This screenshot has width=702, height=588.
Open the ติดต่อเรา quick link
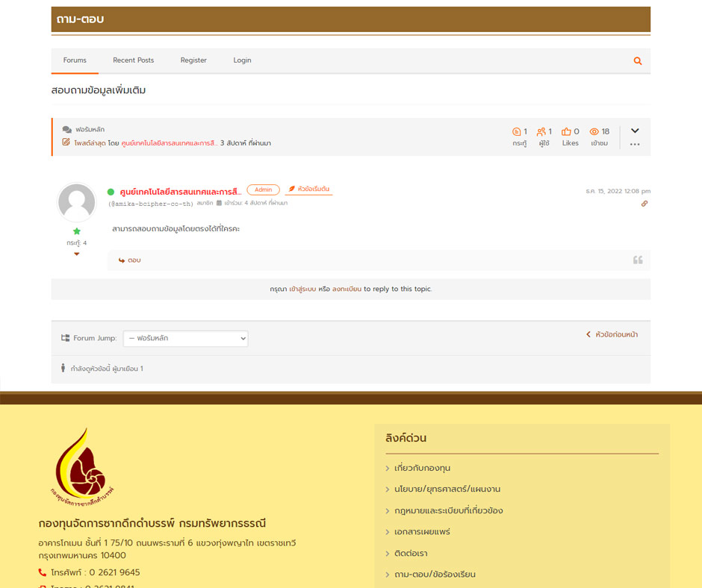[x=411, y=554]
